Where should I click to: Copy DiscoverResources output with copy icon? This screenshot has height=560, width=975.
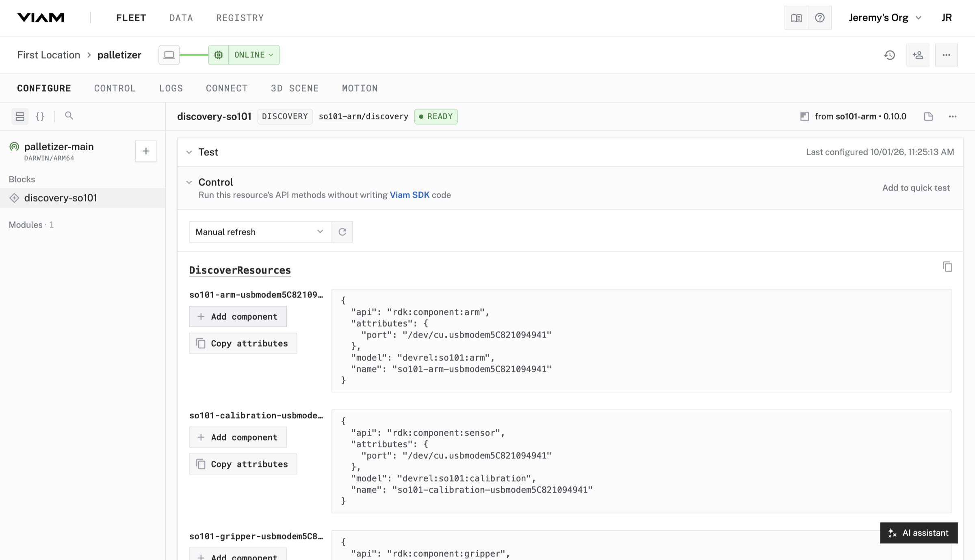947,267
